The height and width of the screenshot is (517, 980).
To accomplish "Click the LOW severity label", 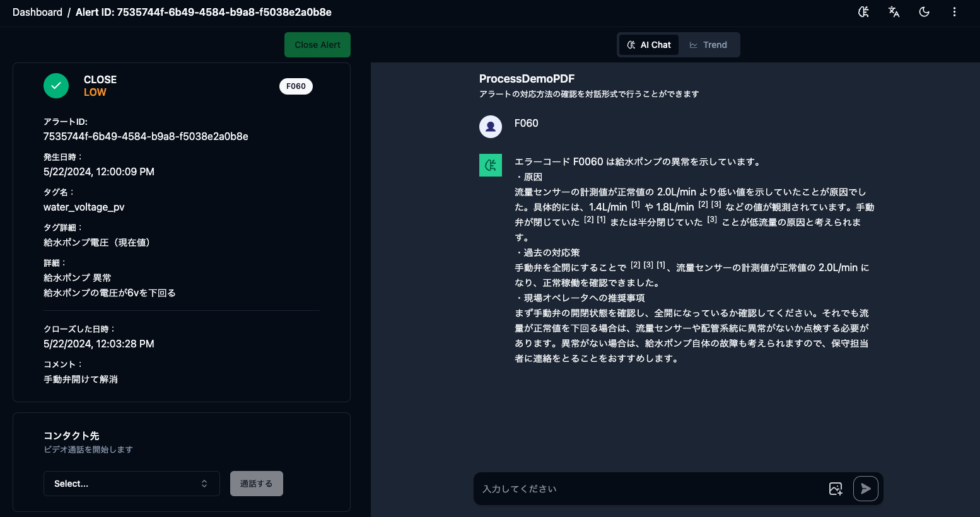I will (95, 92).
